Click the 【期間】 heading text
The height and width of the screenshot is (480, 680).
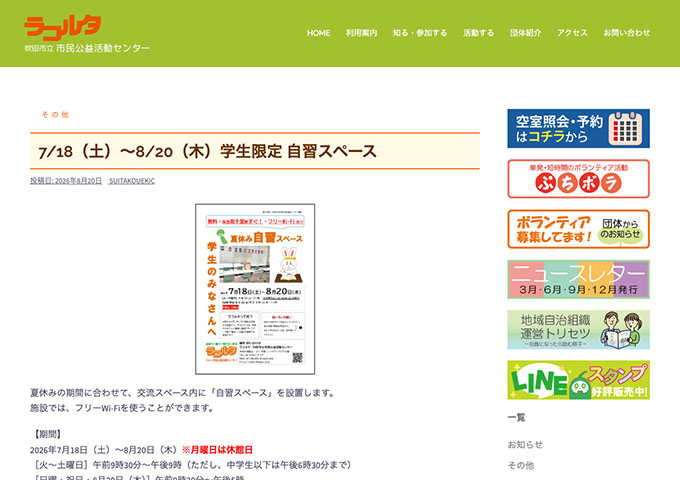pos(48,434)
